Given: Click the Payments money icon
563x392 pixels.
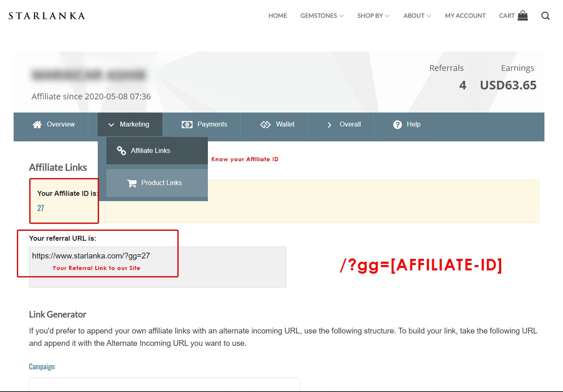Looking at the screenshot, I should pyautogui.click(x=187, y=124).
